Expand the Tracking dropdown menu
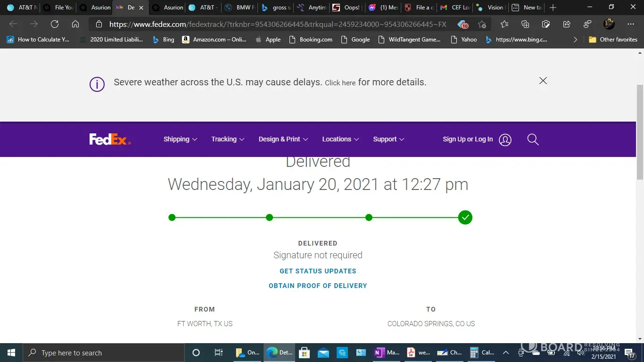 [x=228, y=140]
